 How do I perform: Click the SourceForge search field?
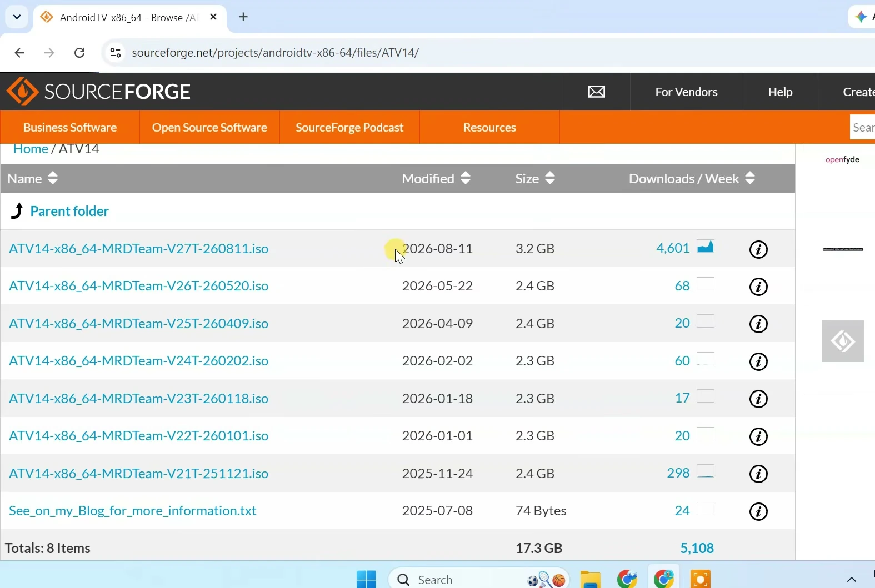tap(863, 127)
